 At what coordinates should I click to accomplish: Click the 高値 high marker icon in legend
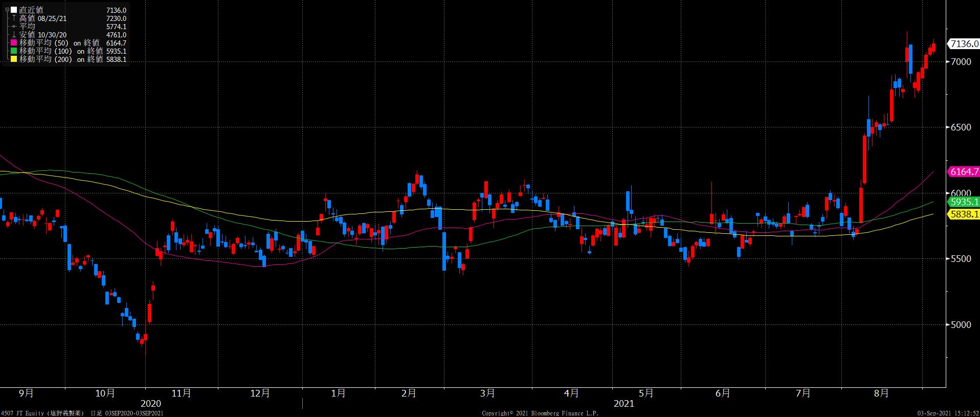pos(14,18)
